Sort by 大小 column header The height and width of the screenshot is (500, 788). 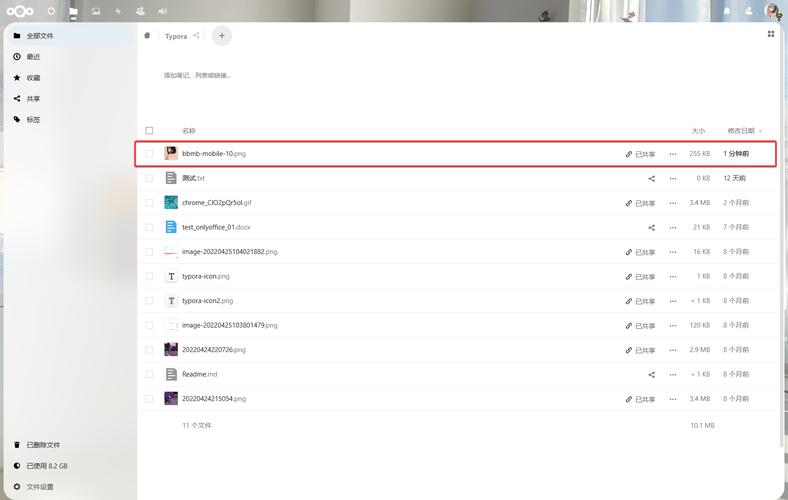coord(698,131)
